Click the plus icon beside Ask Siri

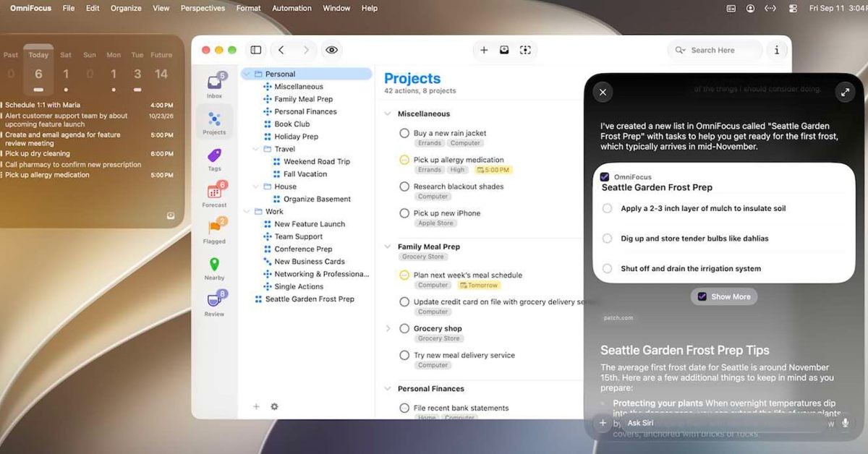[x=603, y=423]
